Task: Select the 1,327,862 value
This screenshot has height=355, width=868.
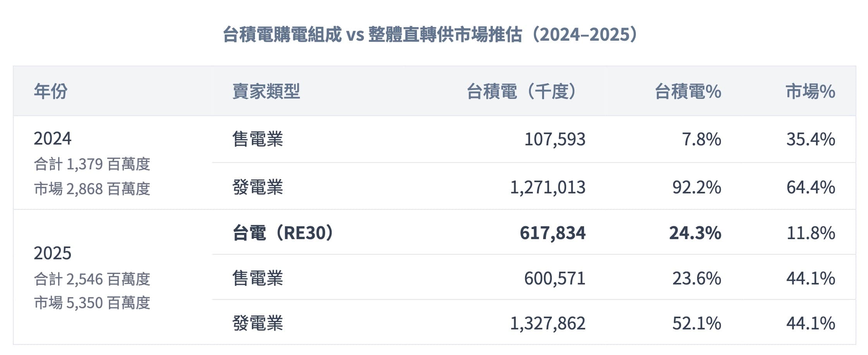Action: point(548,323)
